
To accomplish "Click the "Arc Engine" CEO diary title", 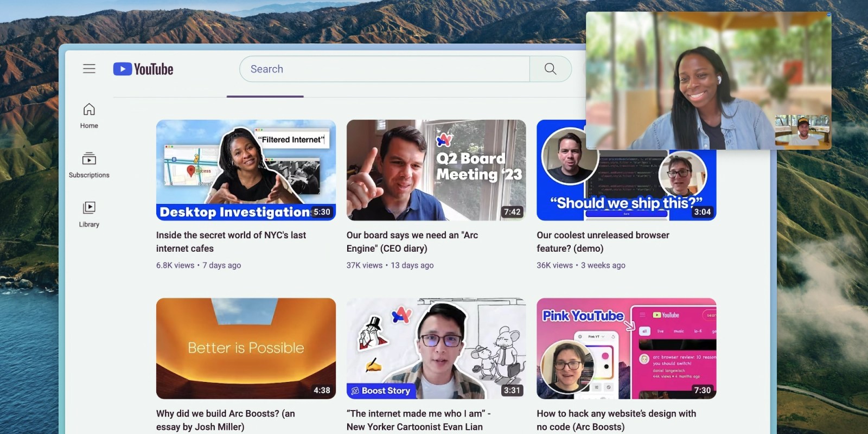I will 412,241.
